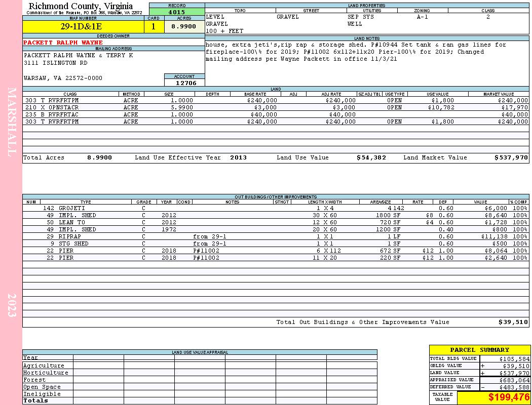532x405 pixels.
Task: Select the size value 5.9900
Action: click(x=181, y=107)
